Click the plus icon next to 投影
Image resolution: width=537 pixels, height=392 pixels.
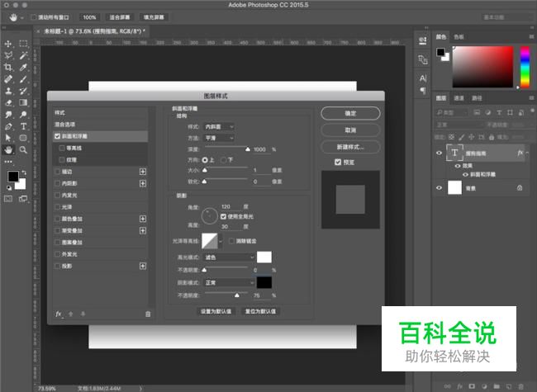(x=143, y=266)
